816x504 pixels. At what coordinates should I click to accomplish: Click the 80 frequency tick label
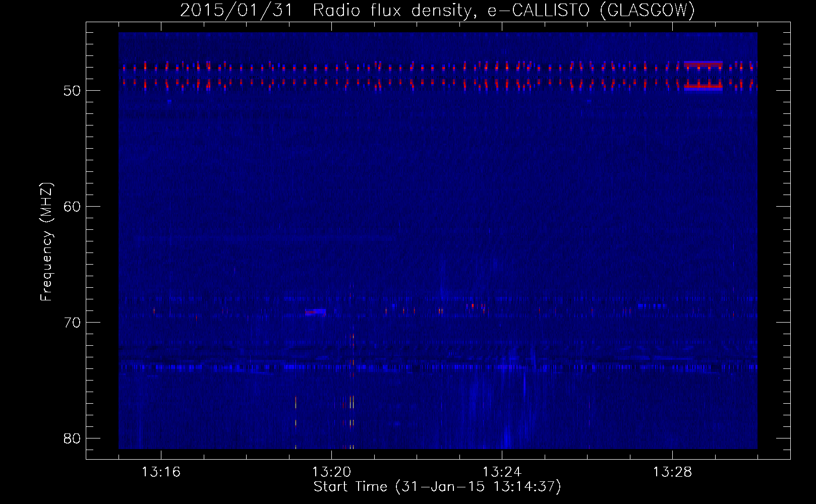(x=72, y=438)
